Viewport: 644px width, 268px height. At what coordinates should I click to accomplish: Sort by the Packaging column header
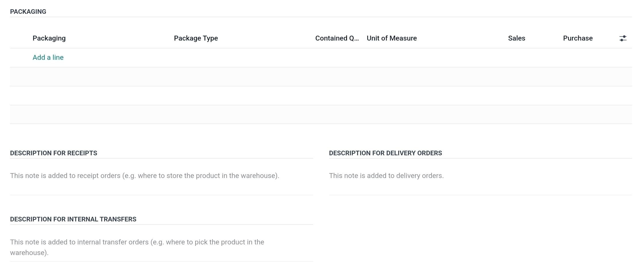click(49, 38)
